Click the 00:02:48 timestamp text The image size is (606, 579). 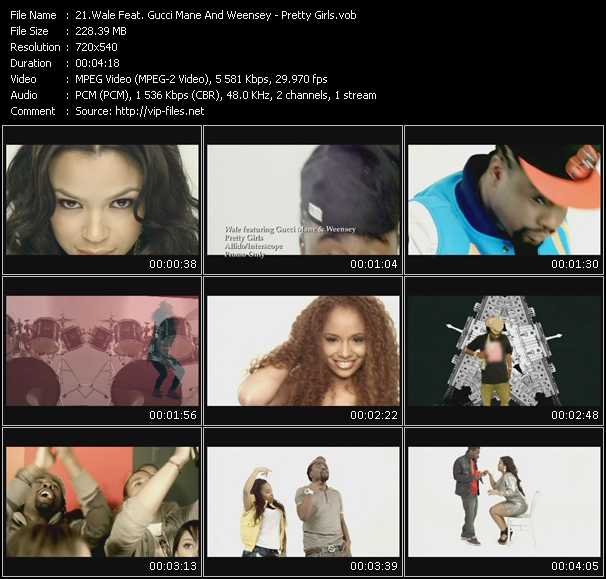pos(575,416)
